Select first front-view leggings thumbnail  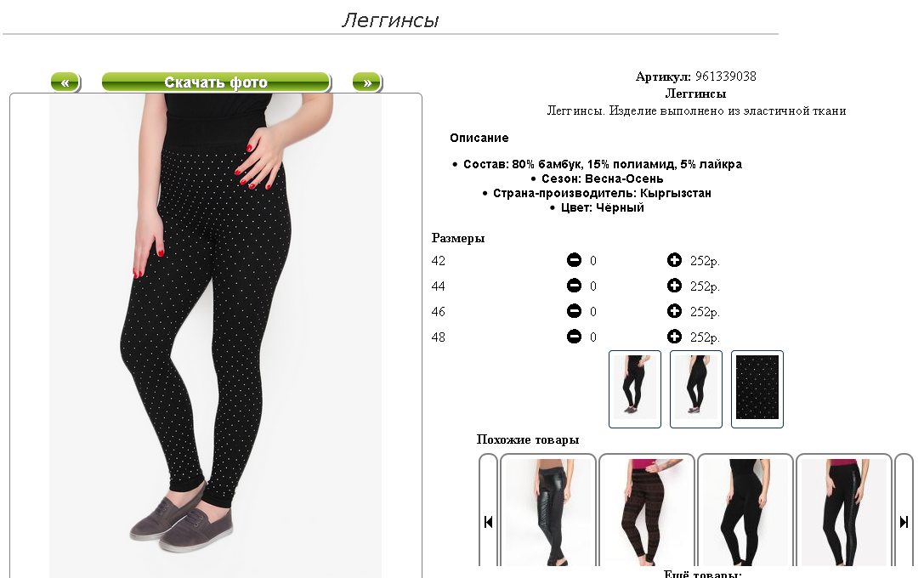click(x=635, y=388)
